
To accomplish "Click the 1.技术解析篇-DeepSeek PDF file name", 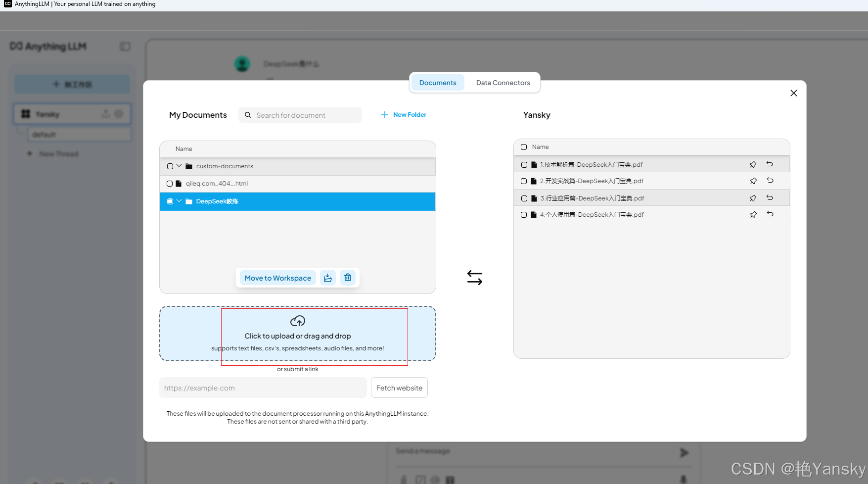I will pos(591,165).
